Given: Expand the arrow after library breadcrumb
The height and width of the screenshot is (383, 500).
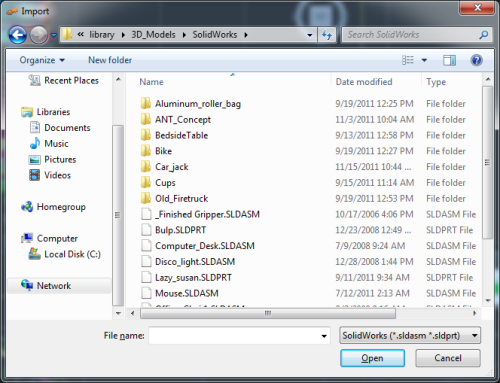Looking at the screenshot, I should [123, 35].
